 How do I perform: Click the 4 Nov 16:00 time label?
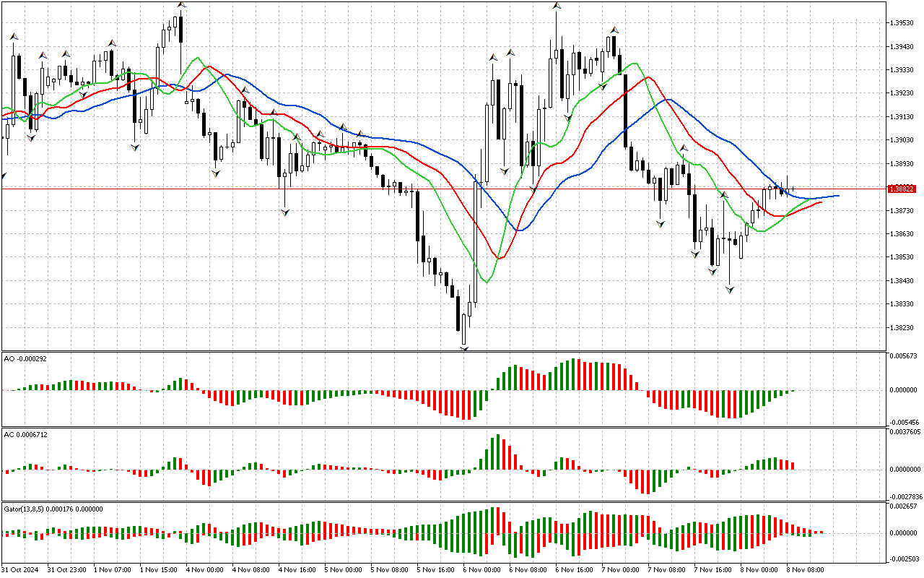point(298,570)
